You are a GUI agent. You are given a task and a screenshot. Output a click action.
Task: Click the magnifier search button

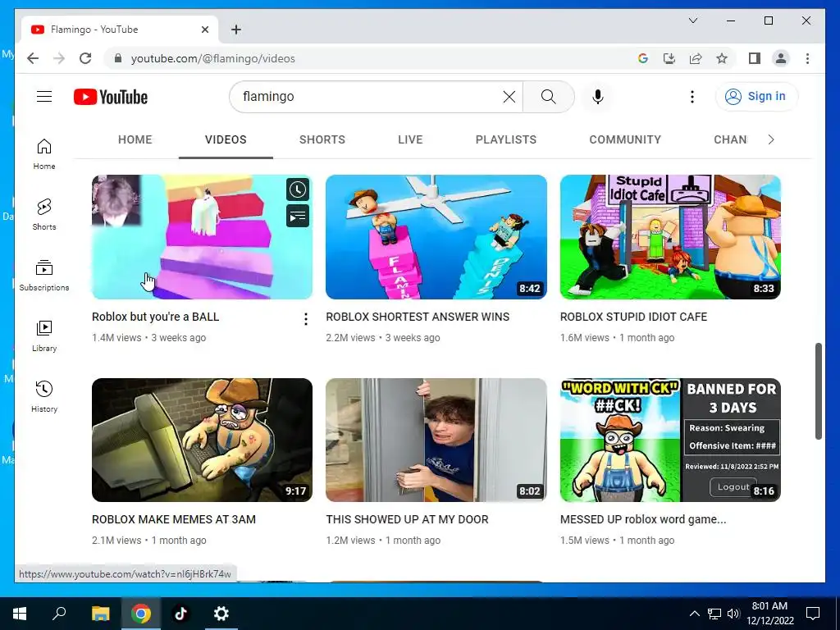pos(548,97)
